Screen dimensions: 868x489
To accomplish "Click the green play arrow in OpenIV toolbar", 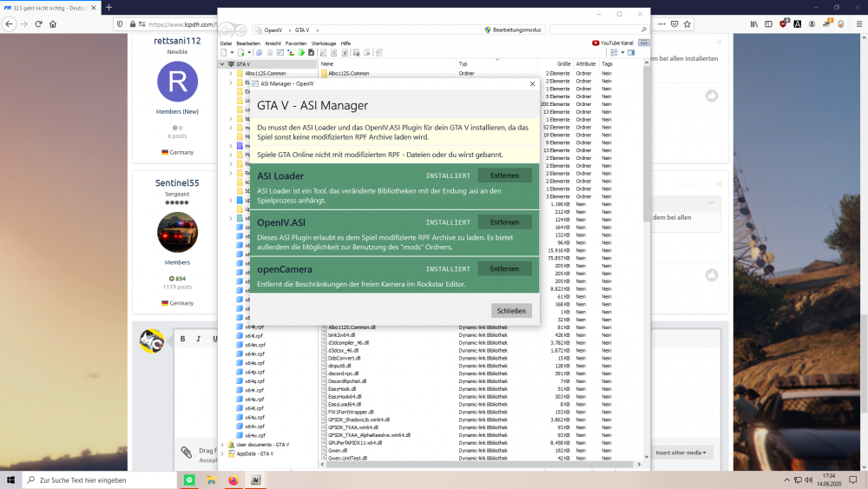I will click(301, 53).
